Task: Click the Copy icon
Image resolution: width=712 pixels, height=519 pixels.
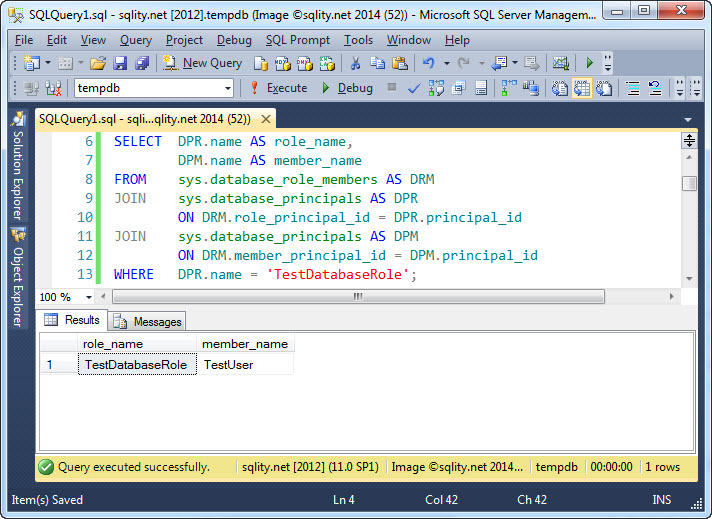Action: click(377, 63)
